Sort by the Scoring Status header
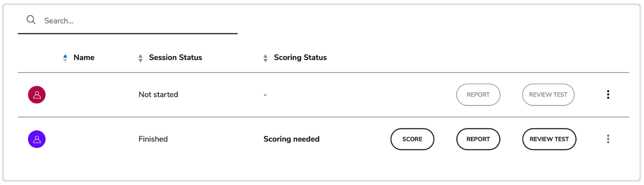Screen dimensions: 644x185 tap(300, 58)
